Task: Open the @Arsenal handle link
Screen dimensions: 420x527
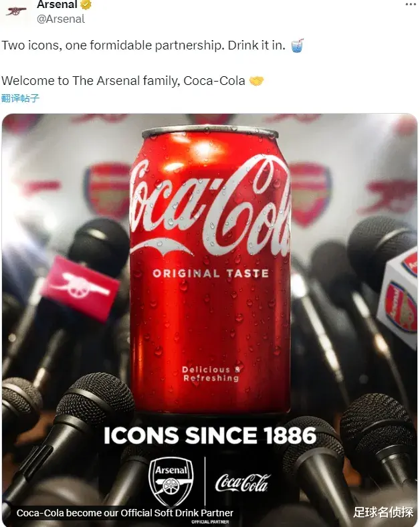Action: pyautogui.click(x=60, y=19)
